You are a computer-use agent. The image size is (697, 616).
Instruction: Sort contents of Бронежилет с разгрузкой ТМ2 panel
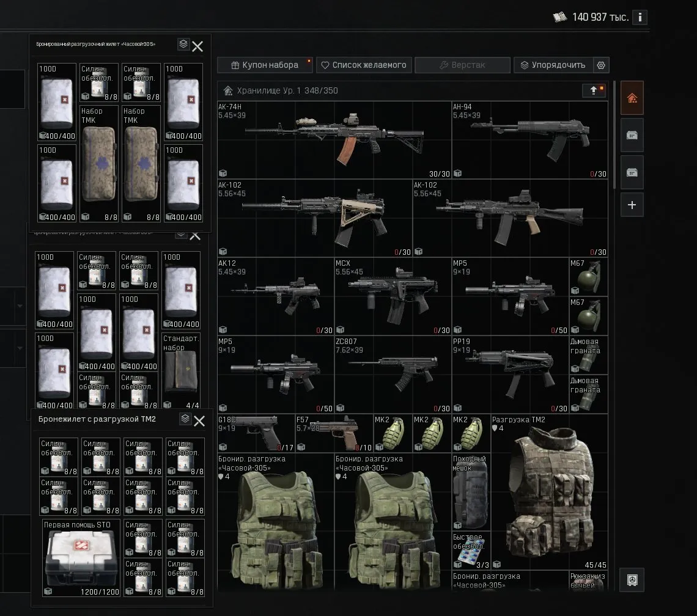click(185, 419)
